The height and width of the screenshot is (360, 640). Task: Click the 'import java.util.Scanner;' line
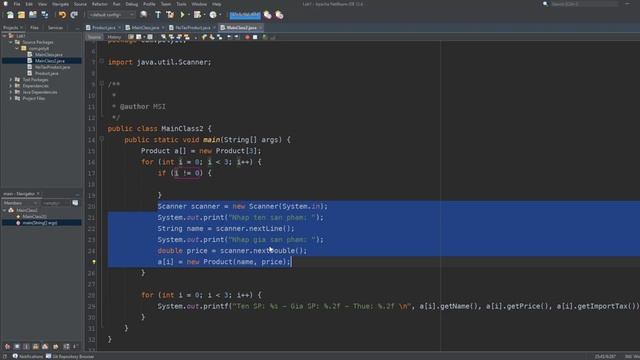pyautogui.click(x=160, y=62)
